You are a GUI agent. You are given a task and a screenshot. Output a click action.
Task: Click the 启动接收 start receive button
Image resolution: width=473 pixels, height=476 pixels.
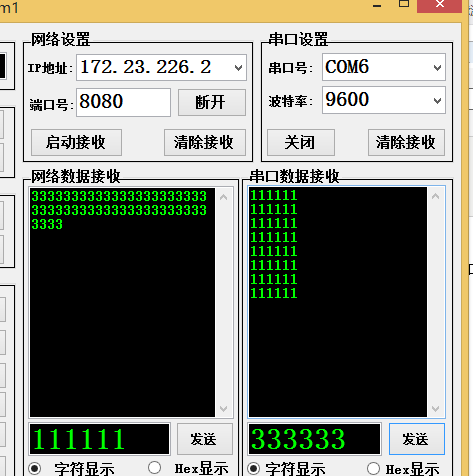click(x=76, y=142)
